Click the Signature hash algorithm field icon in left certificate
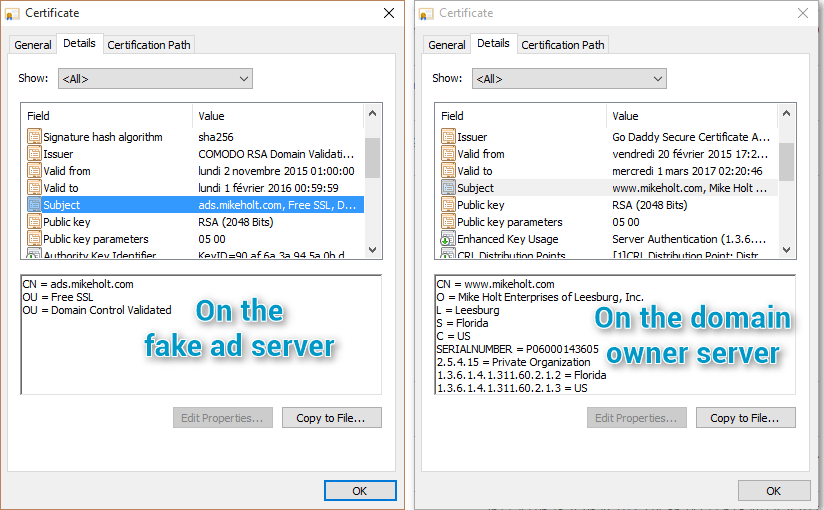824x510 pixels. tap(34, 137)
